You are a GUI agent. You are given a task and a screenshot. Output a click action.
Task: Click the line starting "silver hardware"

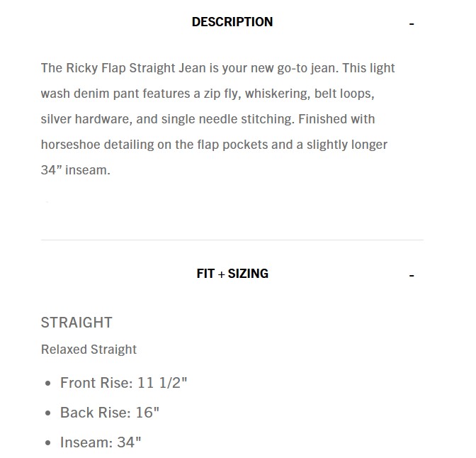click(x=208, y=119)
